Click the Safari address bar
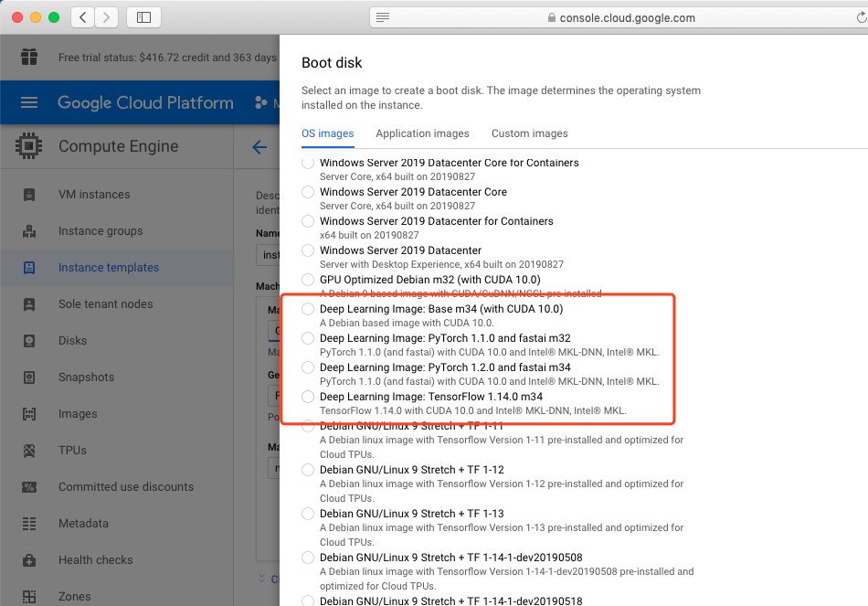Screen dimensions: 868x606 click(619, 17)
